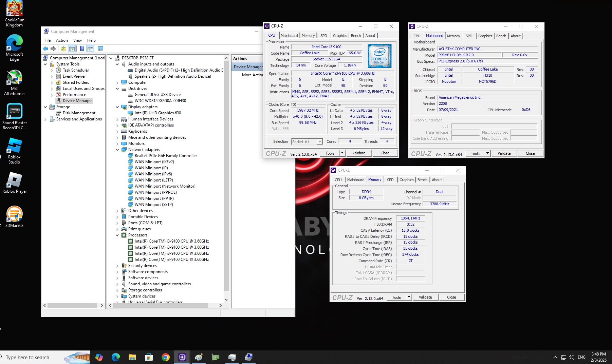This screenshot has height=364, width=612.
Task: Open the View menu in Computer Management
Action: tap(77, 40)
